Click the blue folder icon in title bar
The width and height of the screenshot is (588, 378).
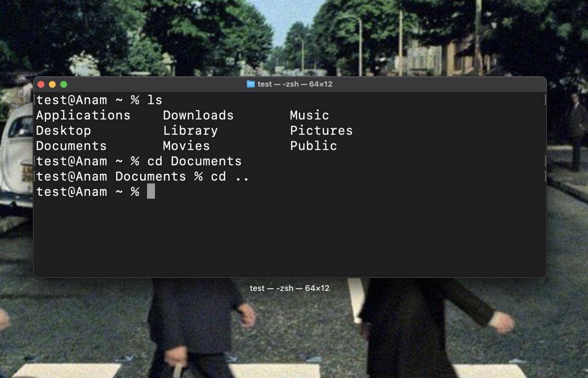tap(250, 84)
